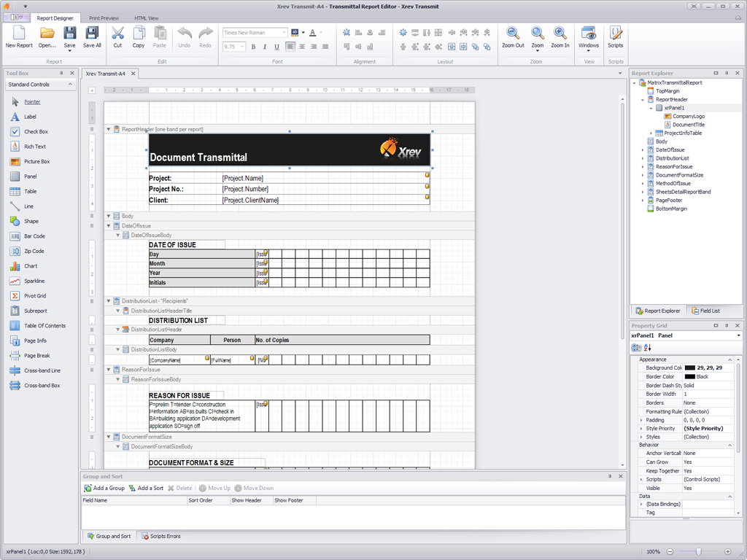Image resolution: width=747 pixels, height=560 pixels.
Task: Pick the Chart control tool
Action: click(31, 265)
